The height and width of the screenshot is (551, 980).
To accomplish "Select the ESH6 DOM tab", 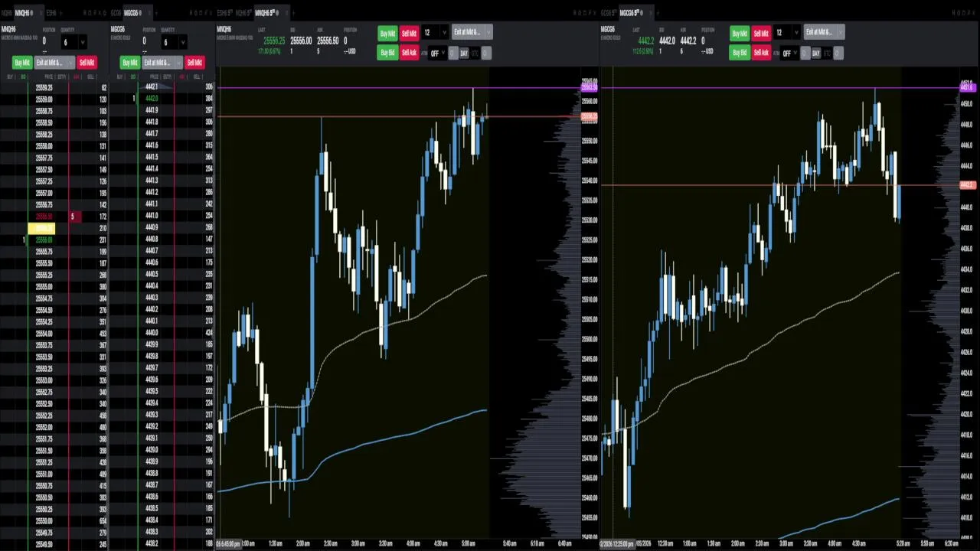I will click(51, 13).
